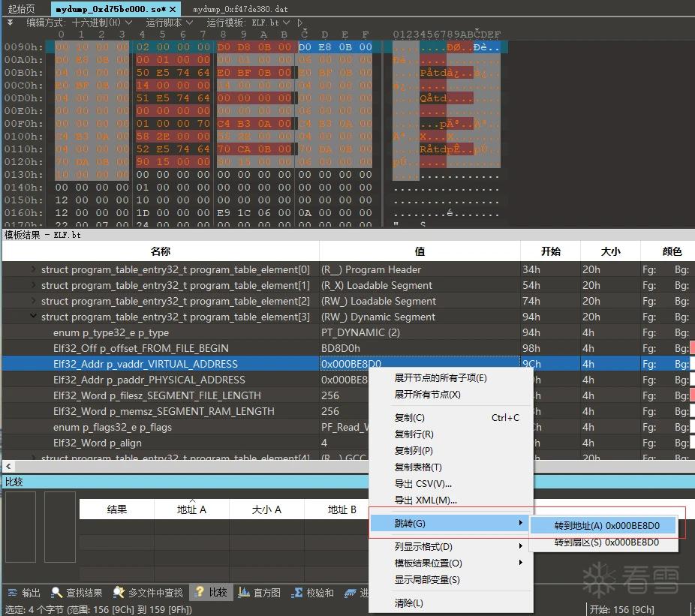Switch to mydump_0xf47de380.dat tab
Screen dimensions: 695x616
[x=240, y=9]
